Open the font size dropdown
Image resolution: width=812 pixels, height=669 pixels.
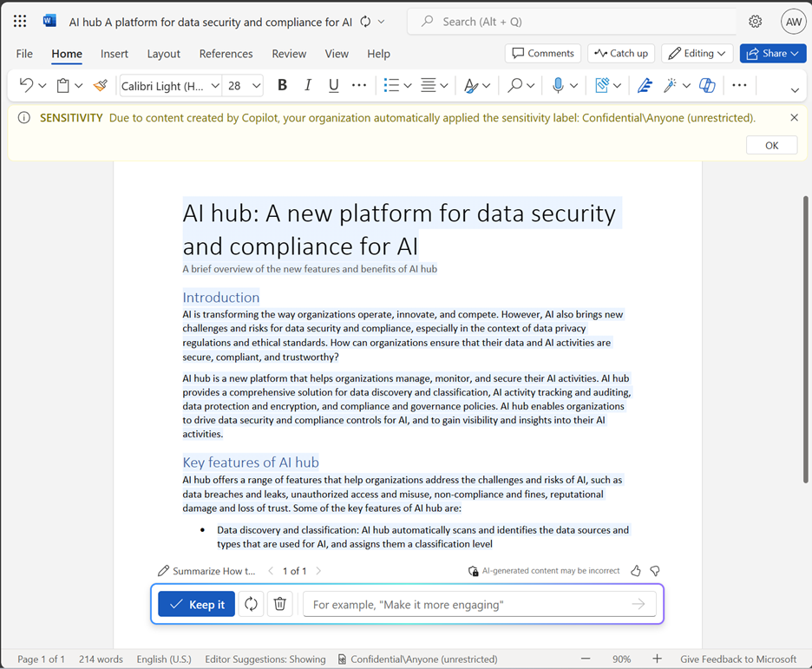point(256,86)
